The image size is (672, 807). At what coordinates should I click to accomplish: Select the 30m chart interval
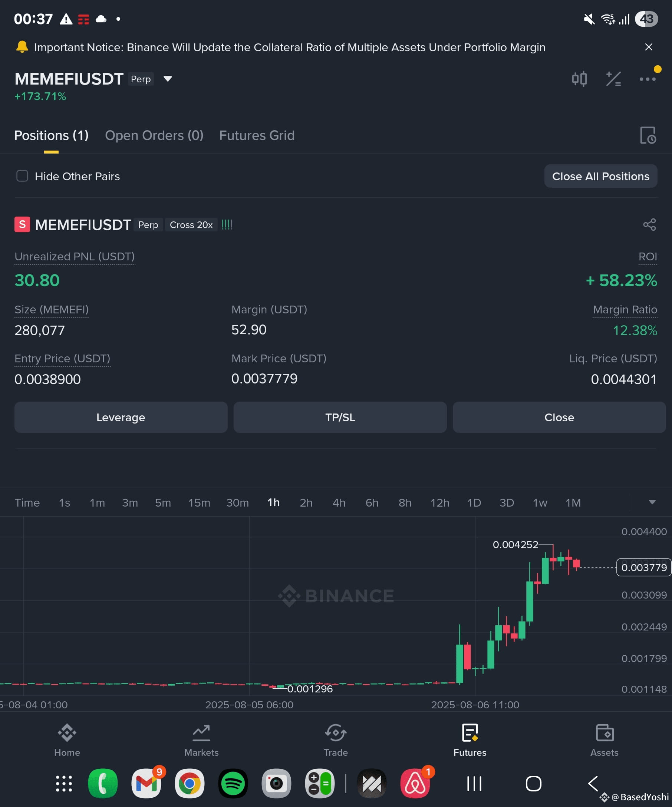click(237, 503)
